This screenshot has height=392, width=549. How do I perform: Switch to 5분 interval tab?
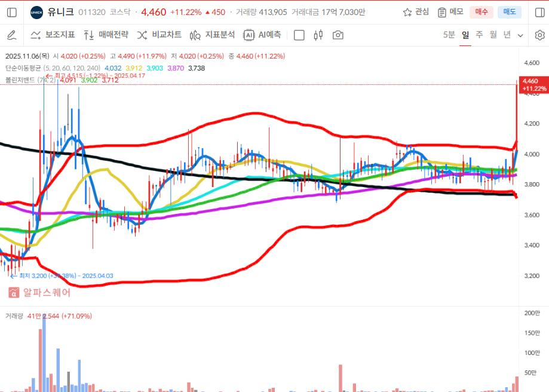click(x=449, y=35)
